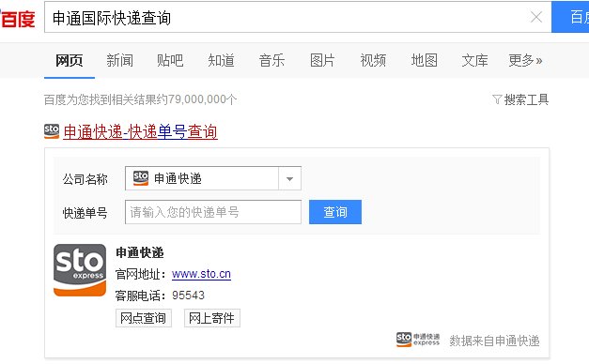Screen dimensions: 589x364
Task: Click the 数据来自申通快递 source text
Action: [494, 341]
